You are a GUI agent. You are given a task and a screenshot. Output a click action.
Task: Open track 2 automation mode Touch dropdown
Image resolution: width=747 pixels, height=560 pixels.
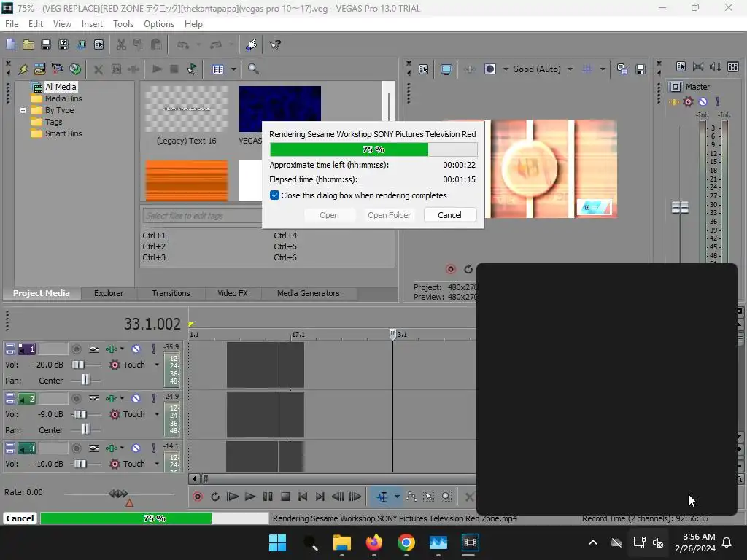pos(157,414)
